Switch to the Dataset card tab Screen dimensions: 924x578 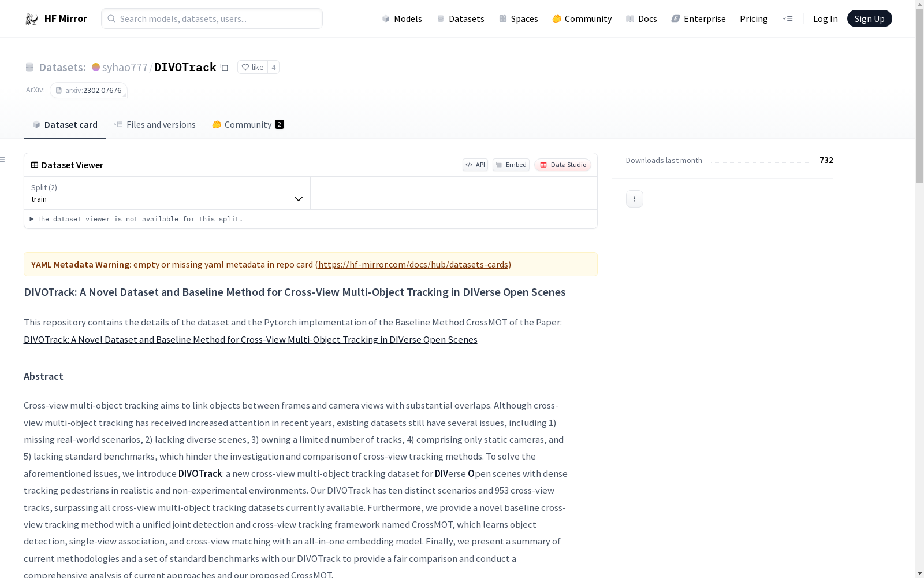65,124
